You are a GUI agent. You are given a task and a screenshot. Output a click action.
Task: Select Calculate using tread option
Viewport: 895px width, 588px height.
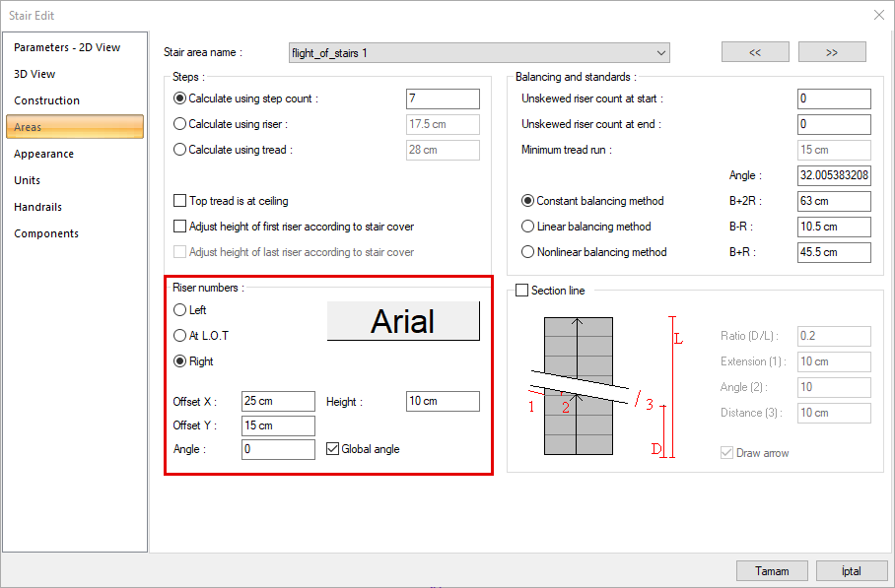point(179,147)
